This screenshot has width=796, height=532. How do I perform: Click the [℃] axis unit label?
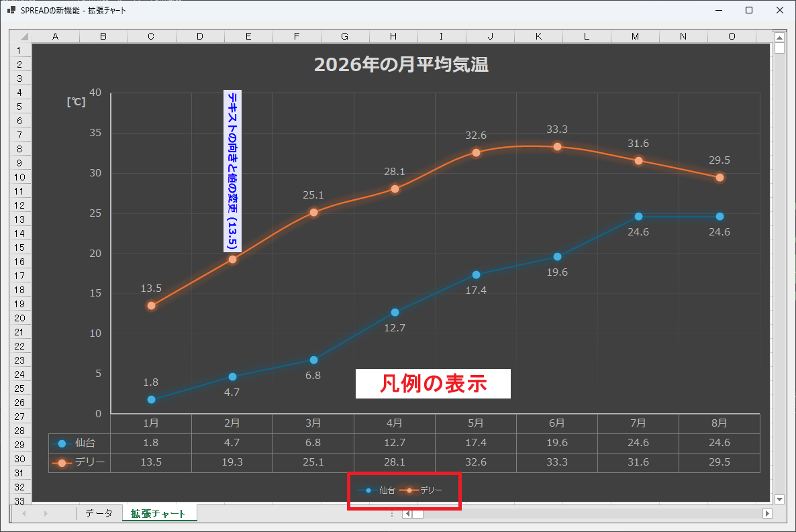pos(76,101)
